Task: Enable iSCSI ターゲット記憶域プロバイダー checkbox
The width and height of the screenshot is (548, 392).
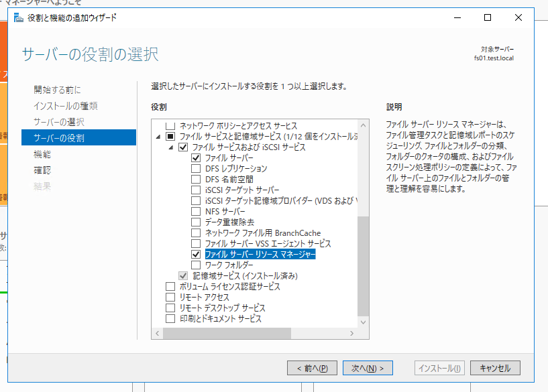Action: [x=196, y=201]
